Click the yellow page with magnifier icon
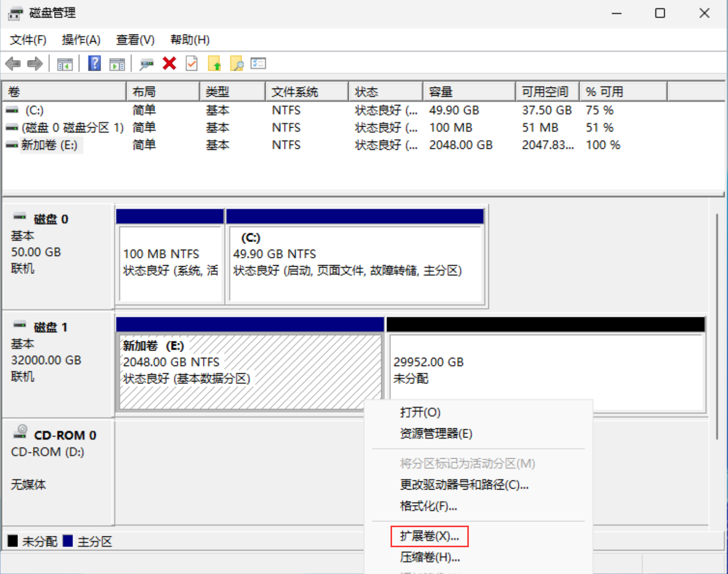This screenshot has width=728, height=574. pos(236,63)
